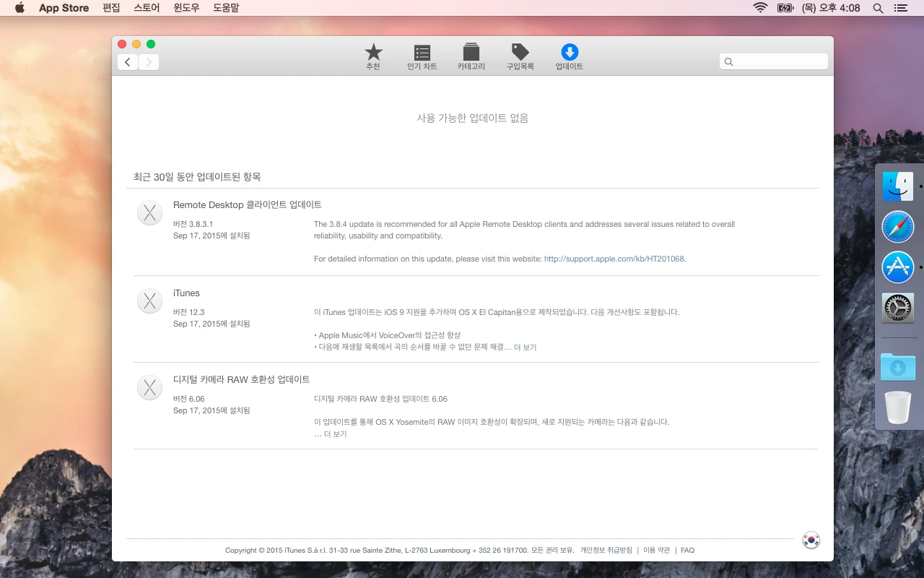The width and height of the screenshot is (924, 578).
Task: Click the Remote Desktop update app icon
Action: tap(149, 212)
